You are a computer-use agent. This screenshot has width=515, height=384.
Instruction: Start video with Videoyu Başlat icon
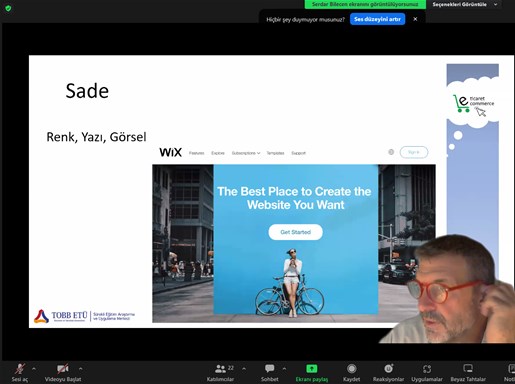[63, 369]
